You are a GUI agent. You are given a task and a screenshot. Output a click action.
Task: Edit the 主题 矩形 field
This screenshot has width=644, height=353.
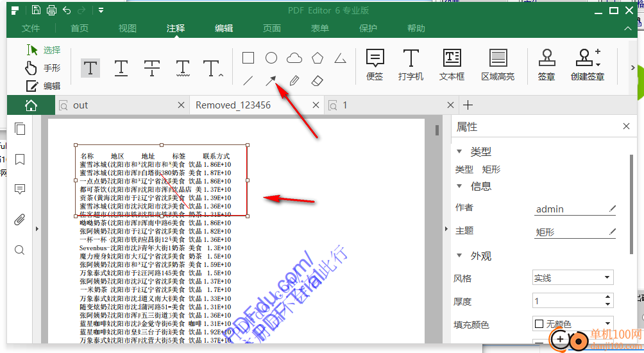575,232
